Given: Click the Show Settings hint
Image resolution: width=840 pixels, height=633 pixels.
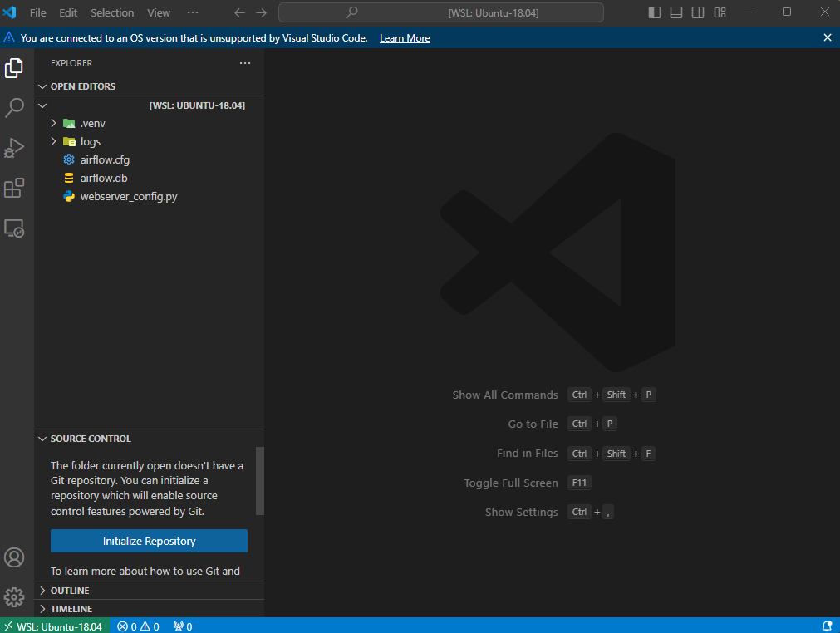Looking at the screenshot, I should coord(521,512).
